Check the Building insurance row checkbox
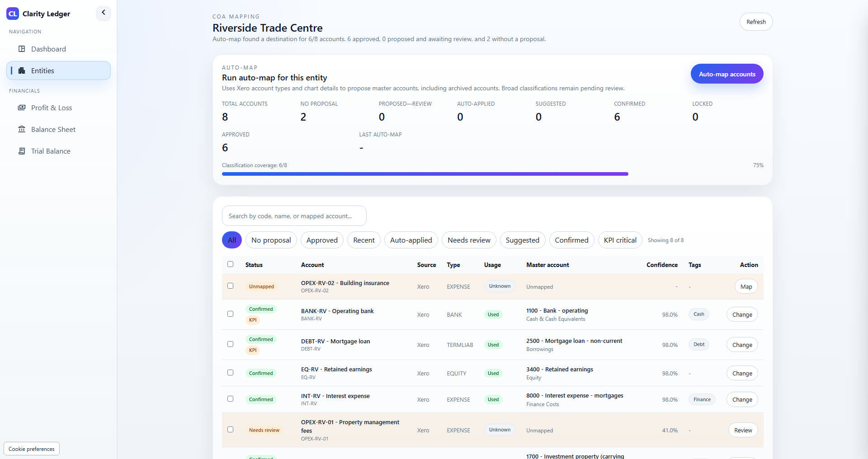The height and width of the screenshot is (459, 868). click(x=231, y=286)
